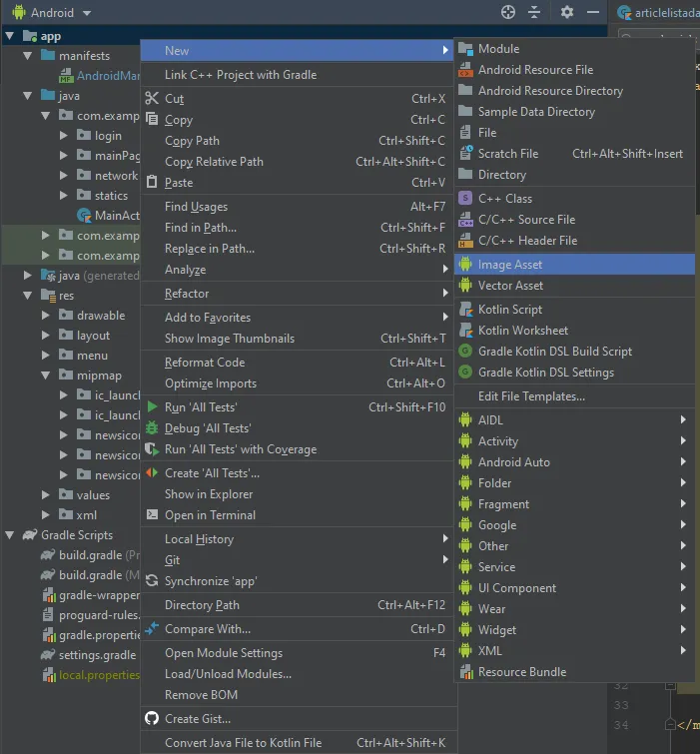
Task: Select the xml folder in res
Action: (x=87, y=515)
